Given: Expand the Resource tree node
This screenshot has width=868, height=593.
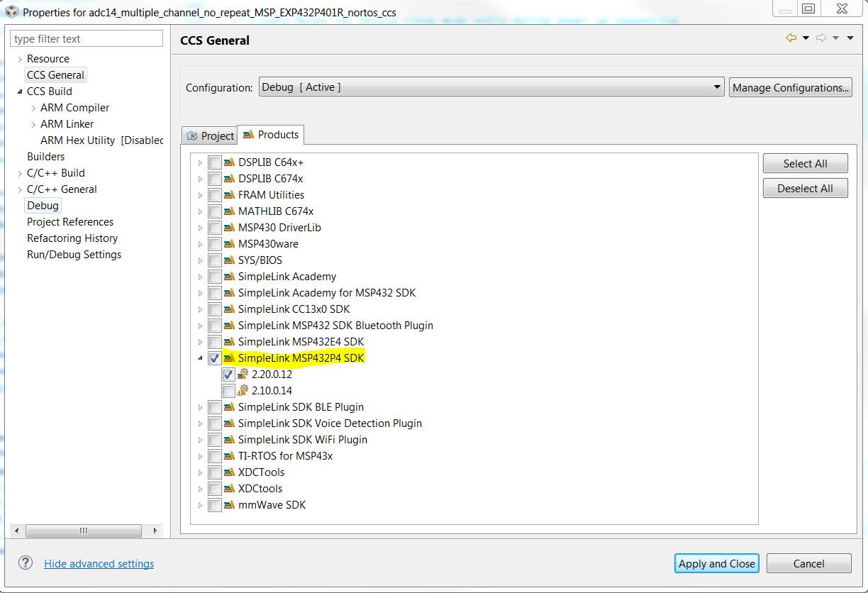Looking at the screenshot, I should (x=20, y=59).
